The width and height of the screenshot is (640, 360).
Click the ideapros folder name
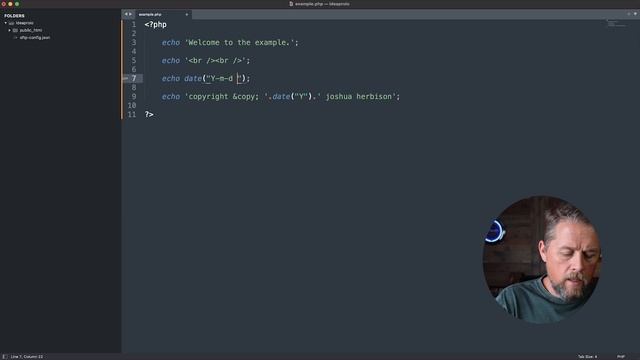(24, 23)
